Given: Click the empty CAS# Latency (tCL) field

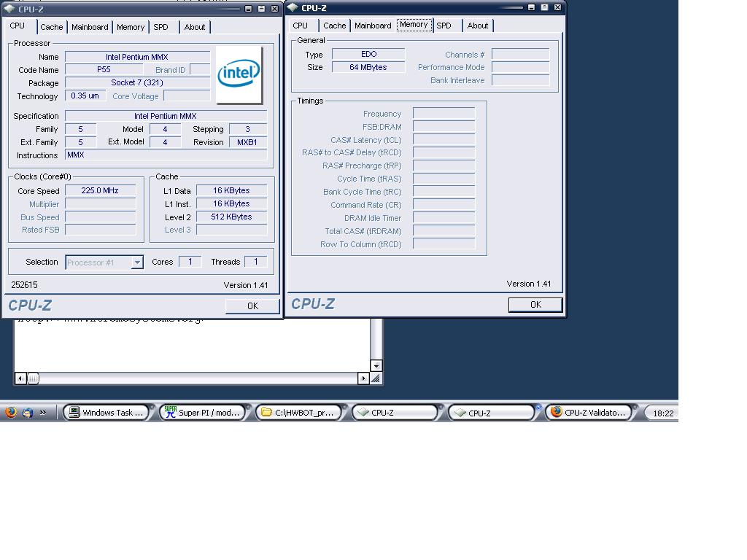Looking at the screenshot, I should (x=444, y=139).
